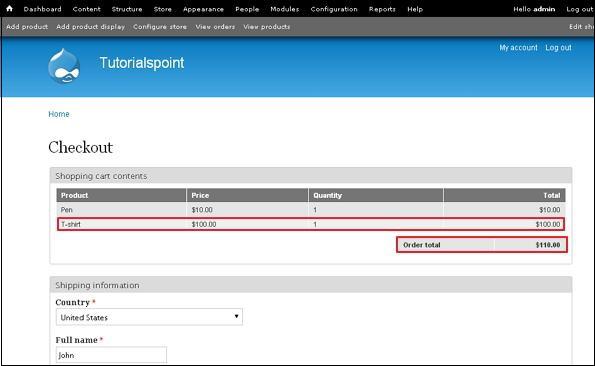Open the Dashboard menu
Viewport: 595px width, 366px height.
(x=42, y=9)
